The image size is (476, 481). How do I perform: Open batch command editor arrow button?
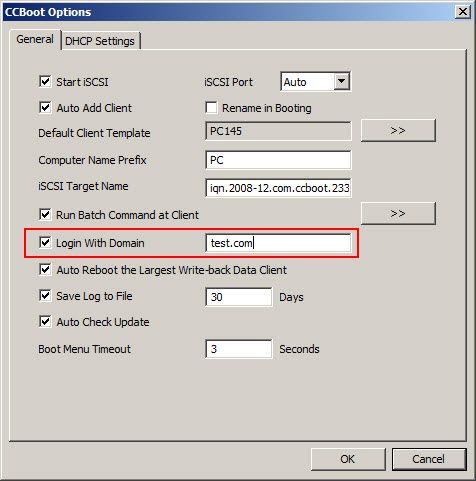(398, 213)
